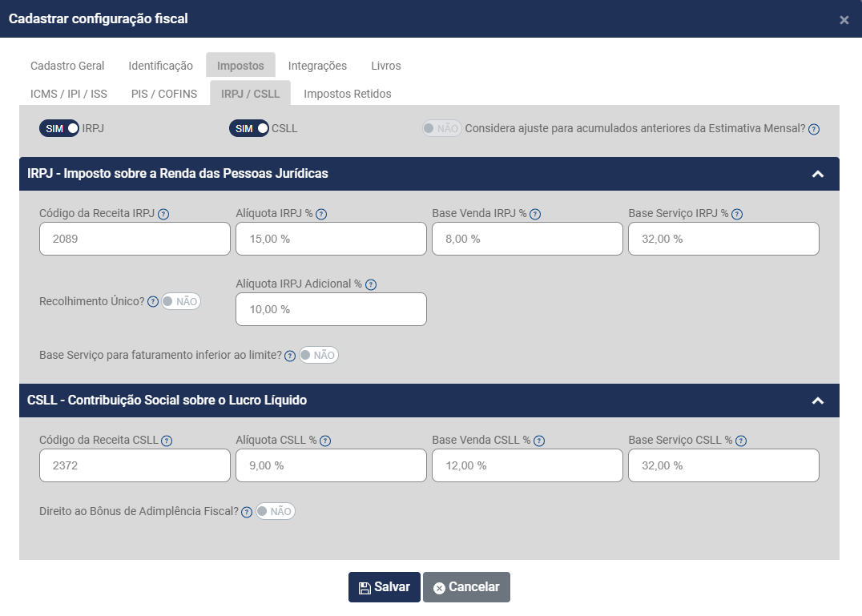Enable Direito ao Bônus de Adimplência Fiscal switch
Viewport: 862px width, 616px height.
[276, 511]
